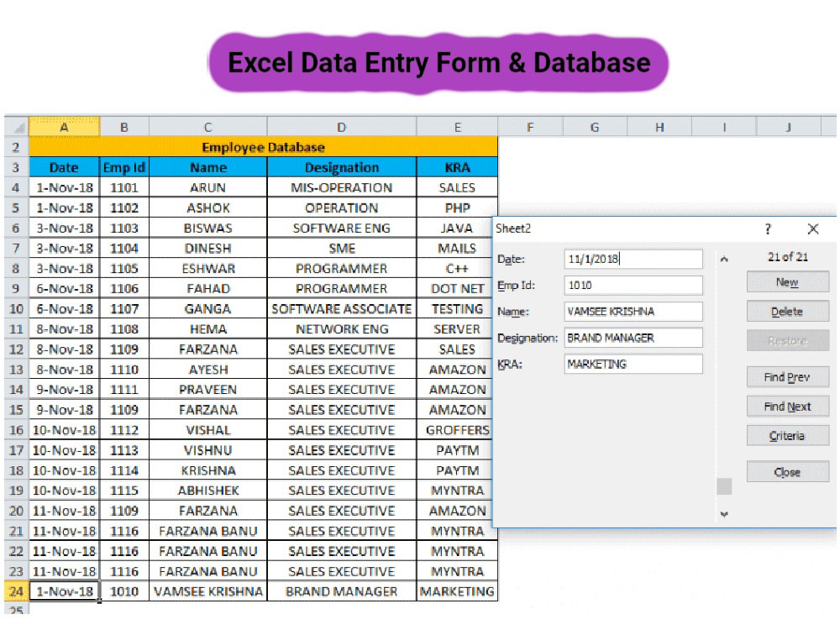Click the SOFTWARE ASSOCIATE cell
Viewport: 840px width, 630px height.
(342, 309)
